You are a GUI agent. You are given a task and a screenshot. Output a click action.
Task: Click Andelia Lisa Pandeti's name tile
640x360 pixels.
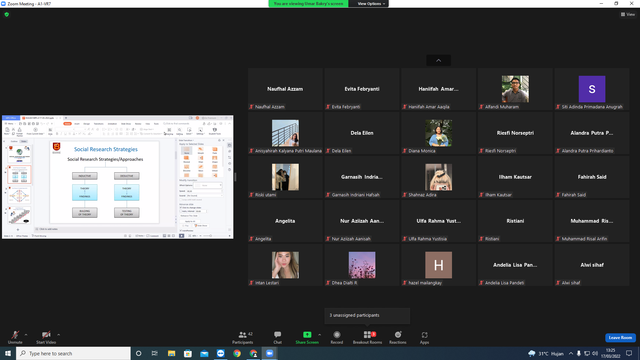(x=515, y=265)
